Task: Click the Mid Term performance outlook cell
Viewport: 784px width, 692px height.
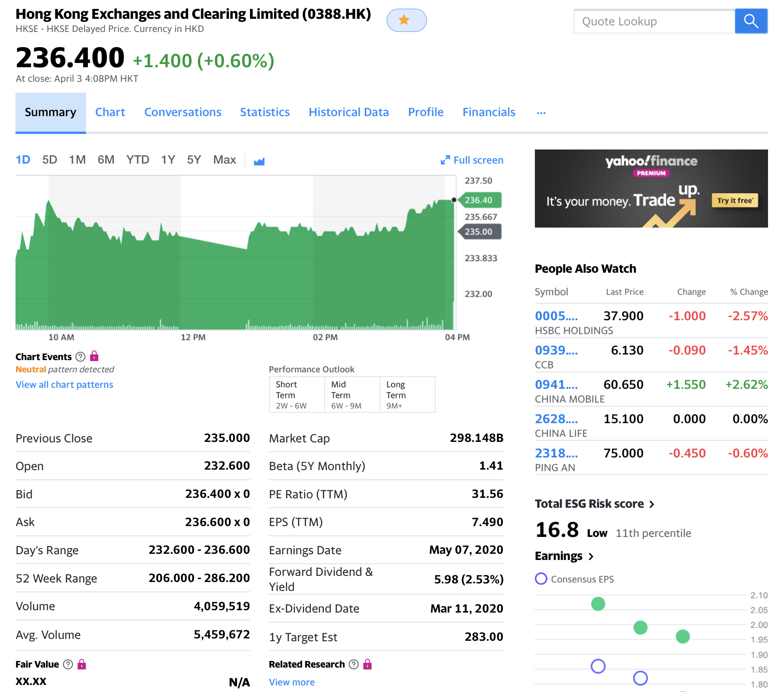Action: tap(352, 394)
